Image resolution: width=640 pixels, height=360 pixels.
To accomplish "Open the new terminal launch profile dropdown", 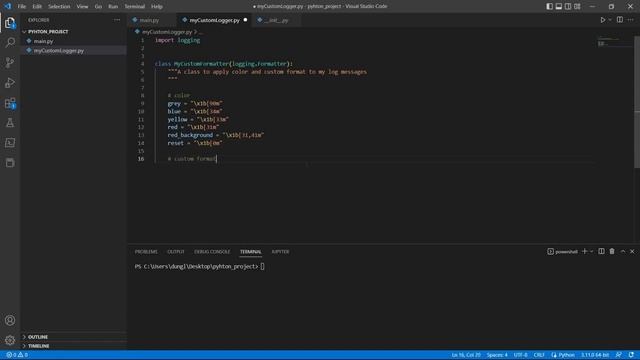I will pos(591,251).
